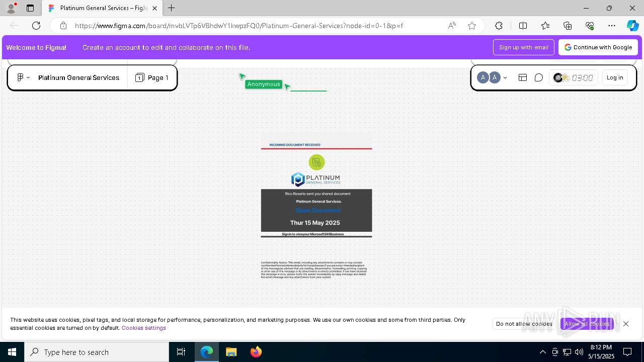Click the Read aloud icon
This screenshot has height=362, width=644.
click(x=452, y=26)
